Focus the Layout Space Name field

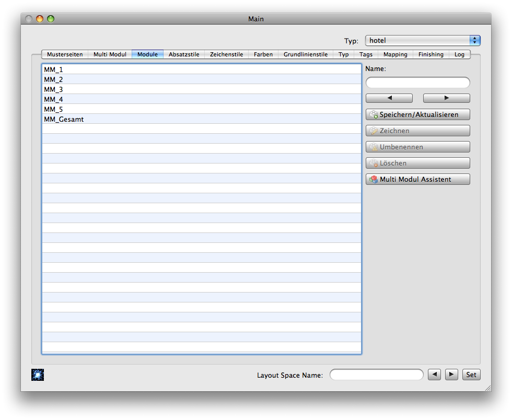(x=377, y=375)
